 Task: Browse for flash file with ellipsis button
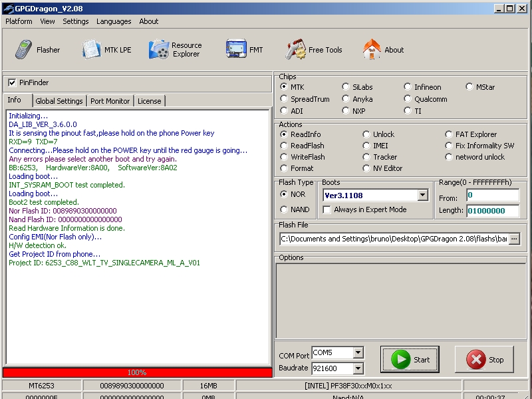click(x=514, y=239)
